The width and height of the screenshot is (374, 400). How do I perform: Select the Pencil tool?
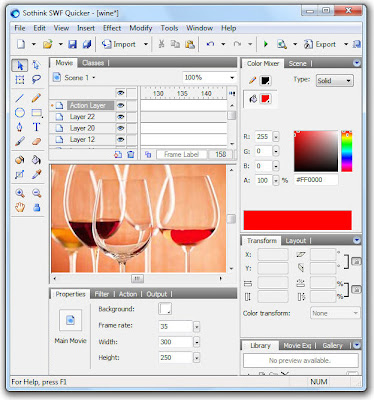(x=36, y=98)
